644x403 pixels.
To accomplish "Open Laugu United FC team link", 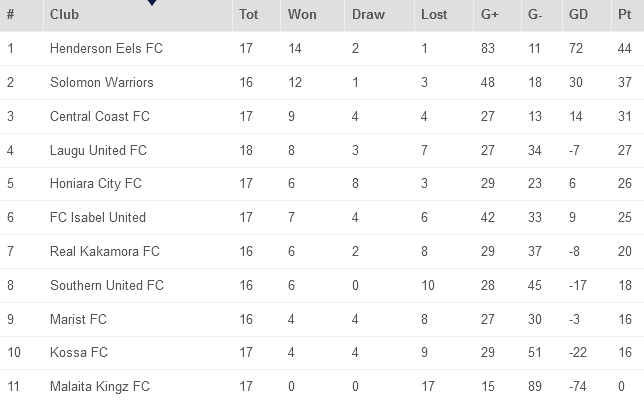I will point(98,151).
